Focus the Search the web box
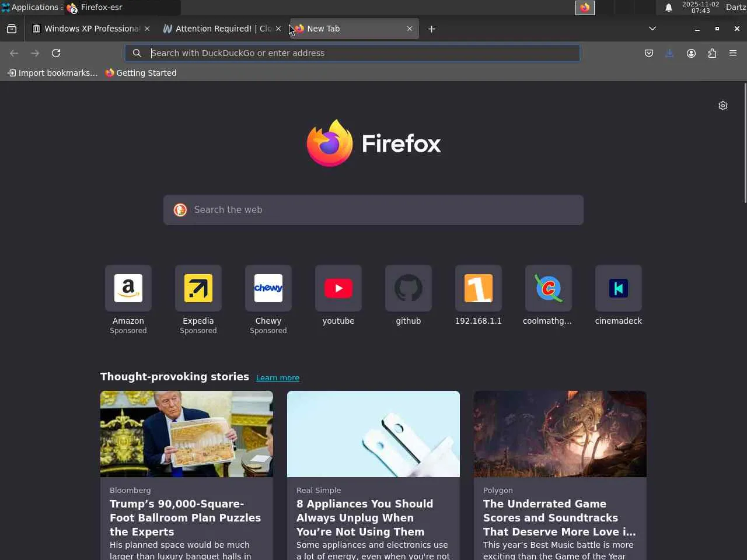747x560 pixels. pos(373,210)
